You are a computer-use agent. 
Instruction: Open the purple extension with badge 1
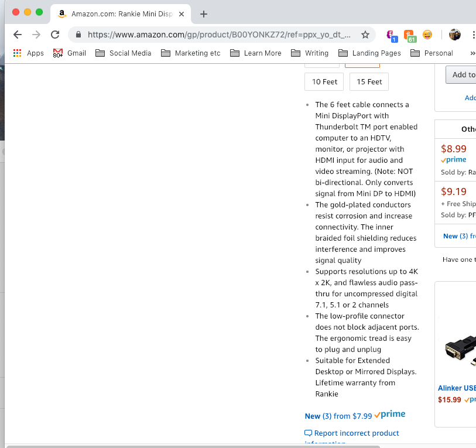(391, 36)
